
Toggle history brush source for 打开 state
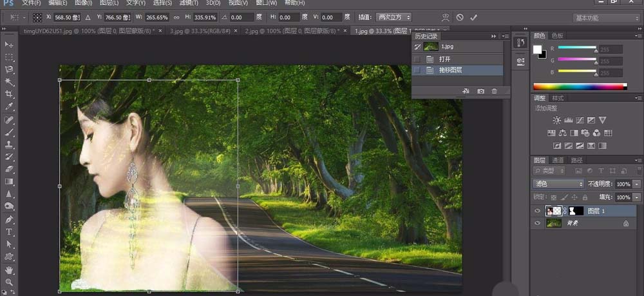(x=417, y=59)
